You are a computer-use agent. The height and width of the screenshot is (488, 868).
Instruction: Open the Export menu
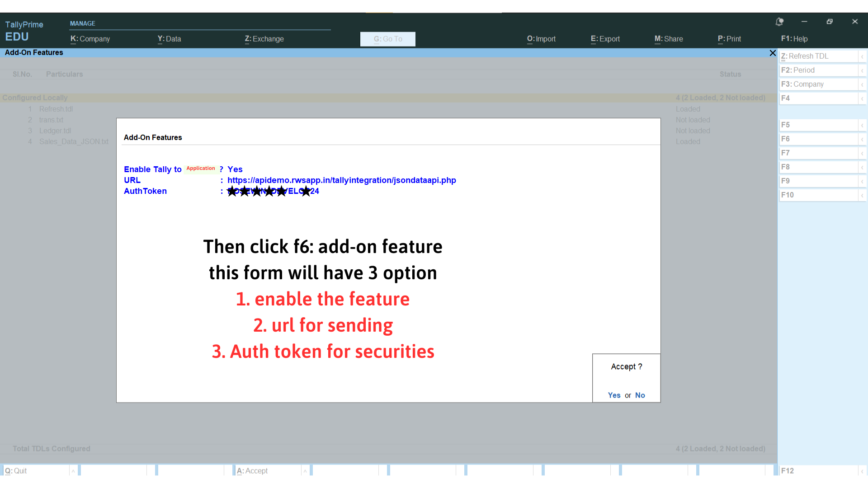coord(605,39)
